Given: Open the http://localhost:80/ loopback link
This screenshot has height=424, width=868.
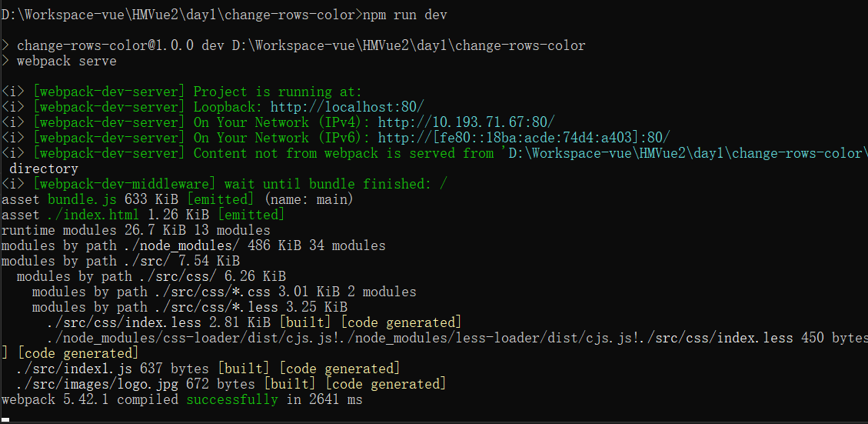Looking at the screenshot, I should click(x=348, y=107).
